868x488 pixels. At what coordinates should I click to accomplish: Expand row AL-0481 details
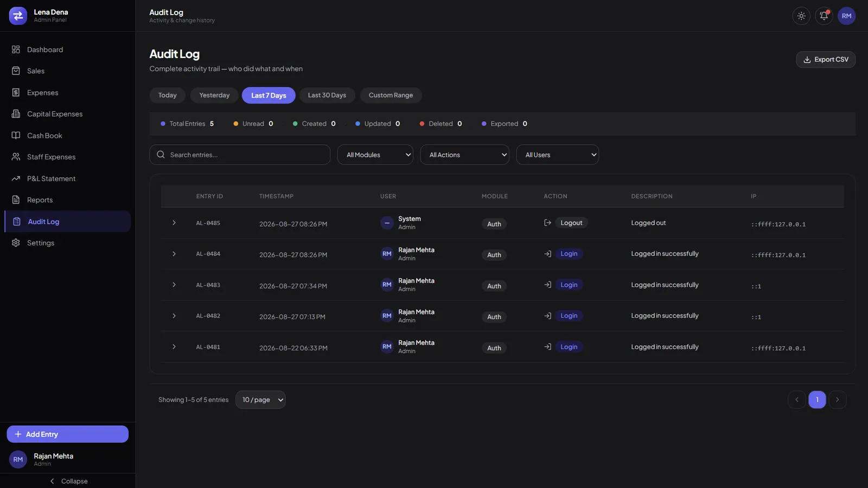coord(174,347)
